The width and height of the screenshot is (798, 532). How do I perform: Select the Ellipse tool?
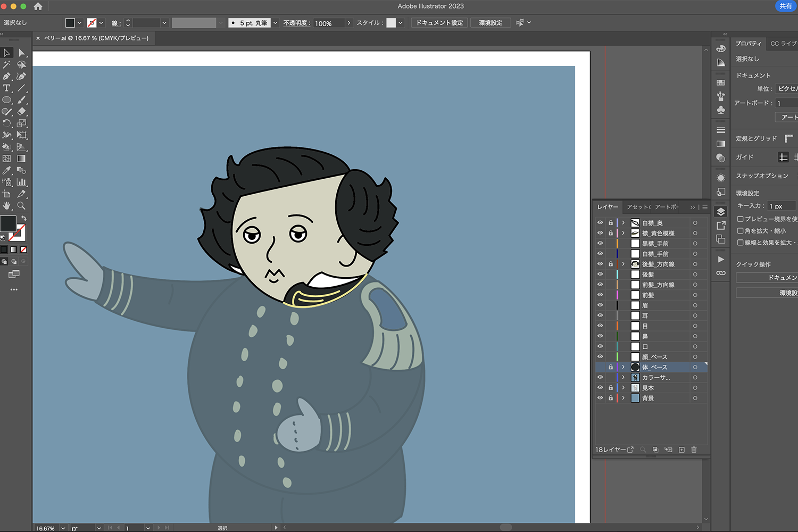(x=7, y=99)
